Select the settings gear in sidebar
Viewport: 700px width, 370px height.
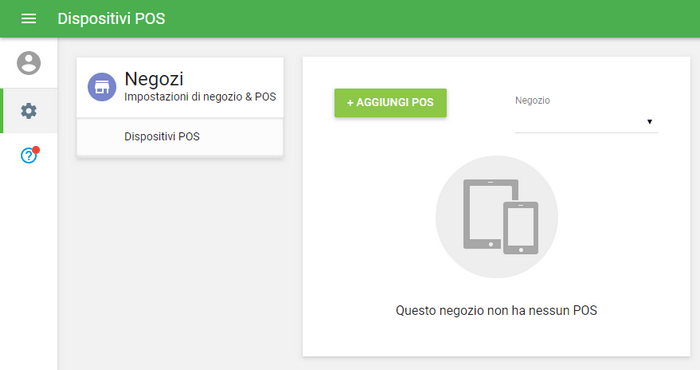(x=29, y=111)
